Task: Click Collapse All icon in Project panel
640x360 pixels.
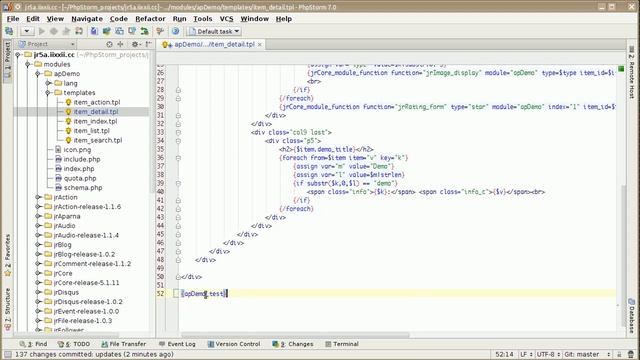Action: [x=120, y=44]
